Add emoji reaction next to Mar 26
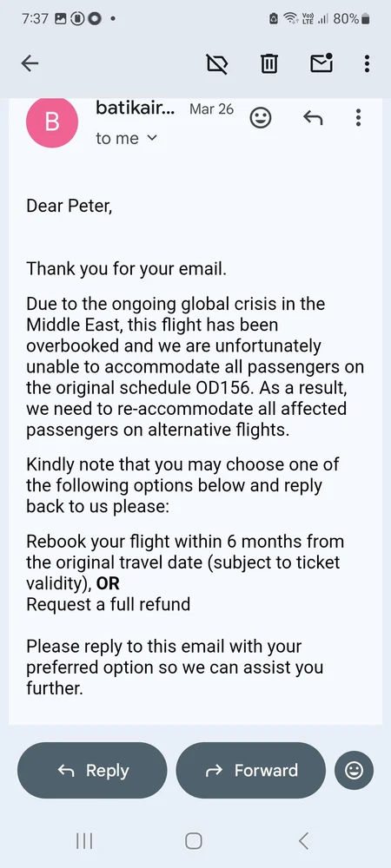The width and height of the screenshot is (391, 868). coord(261,117)
